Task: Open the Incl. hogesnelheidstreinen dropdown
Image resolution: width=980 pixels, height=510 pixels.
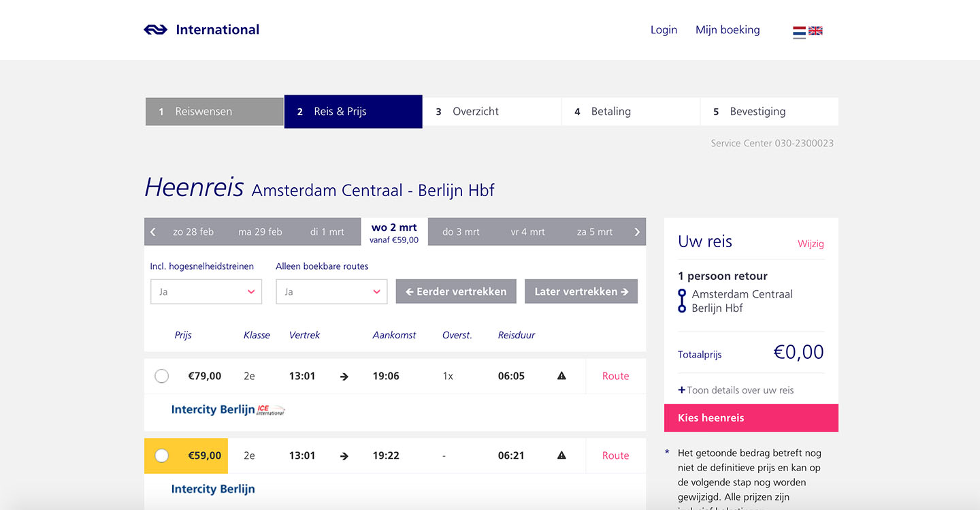Action: point(206,291)
